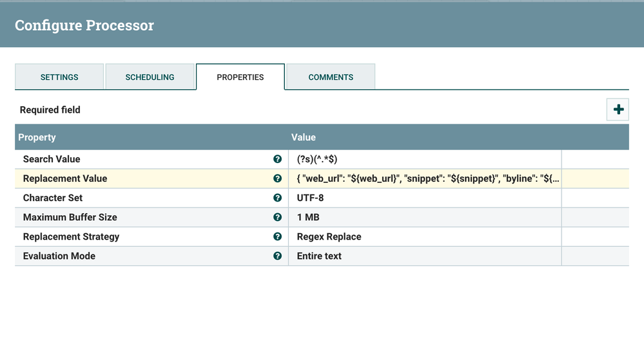The width and height of the screenshot is (644, 353).
Task: Open the Regex Replace strategy dropdown
Action: point(425,236)
